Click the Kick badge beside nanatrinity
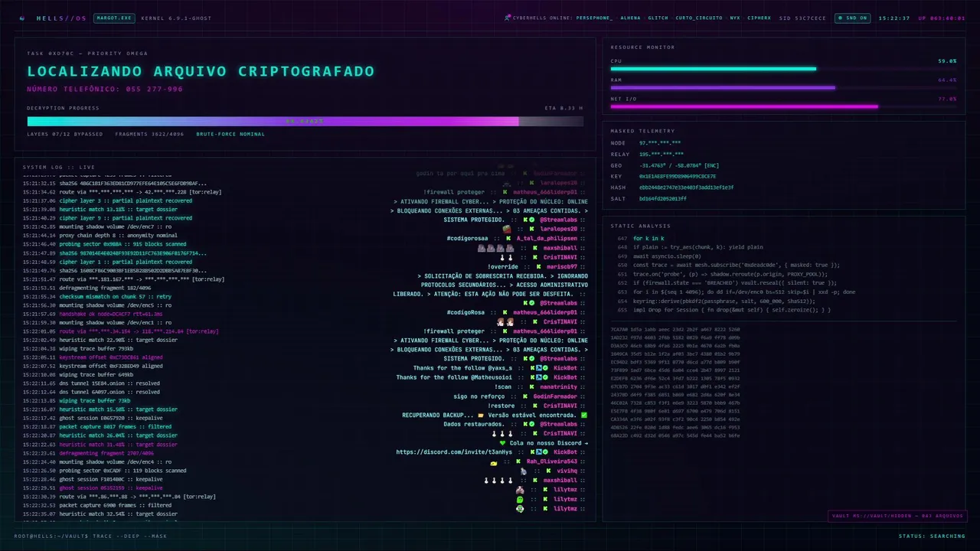This screenshot has height=551, width=980. (x=531, y=387)
